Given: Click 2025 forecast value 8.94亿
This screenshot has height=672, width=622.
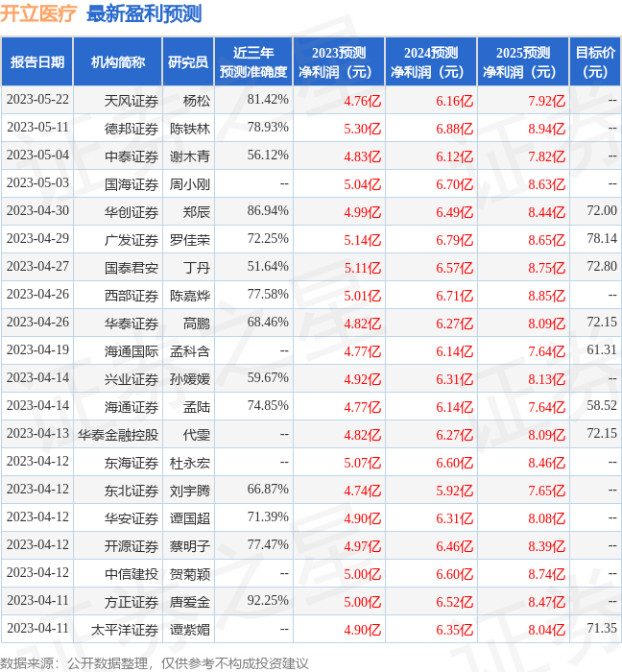Looking at the screenshot, I should pos(546,129).
